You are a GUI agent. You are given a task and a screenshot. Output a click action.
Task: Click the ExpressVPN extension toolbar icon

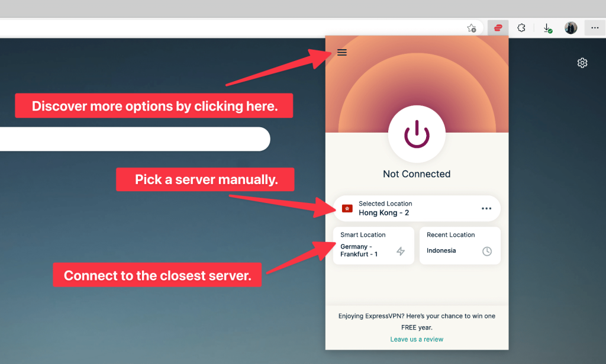click(x=498, y=28)
